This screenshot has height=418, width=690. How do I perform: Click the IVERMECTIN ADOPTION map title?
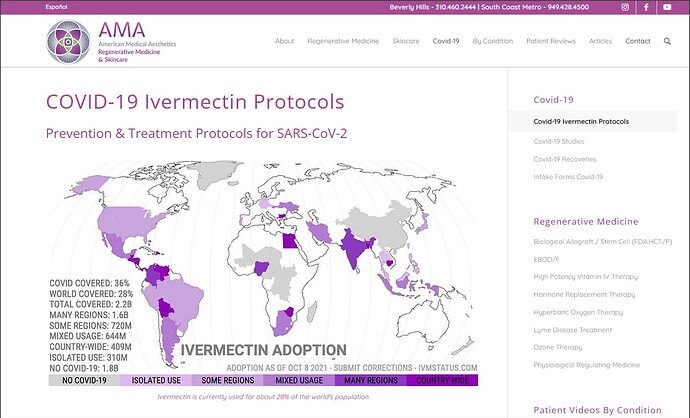[x=264, y=350]
